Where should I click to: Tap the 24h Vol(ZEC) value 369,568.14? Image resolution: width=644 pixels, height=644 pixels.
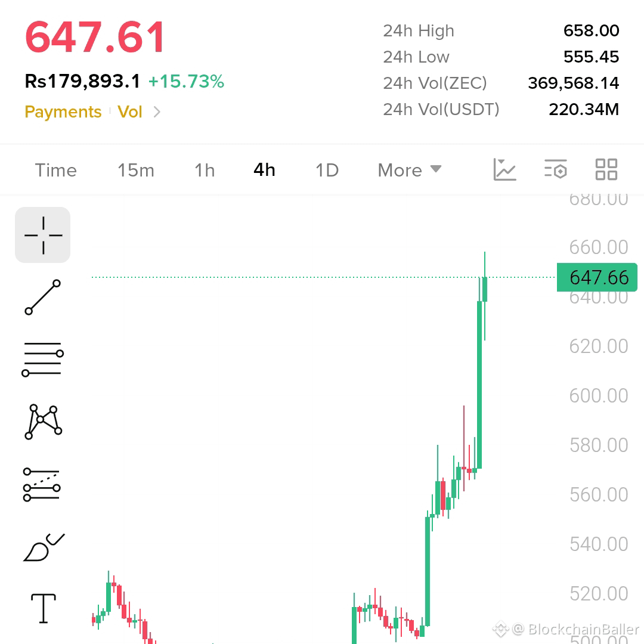tap(574, 83)
